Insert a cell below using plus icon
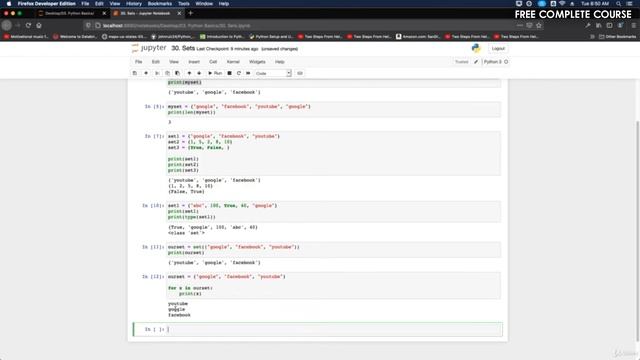This screenshot has height=360, width=640. pyautogui.click(x=146, y=73)
